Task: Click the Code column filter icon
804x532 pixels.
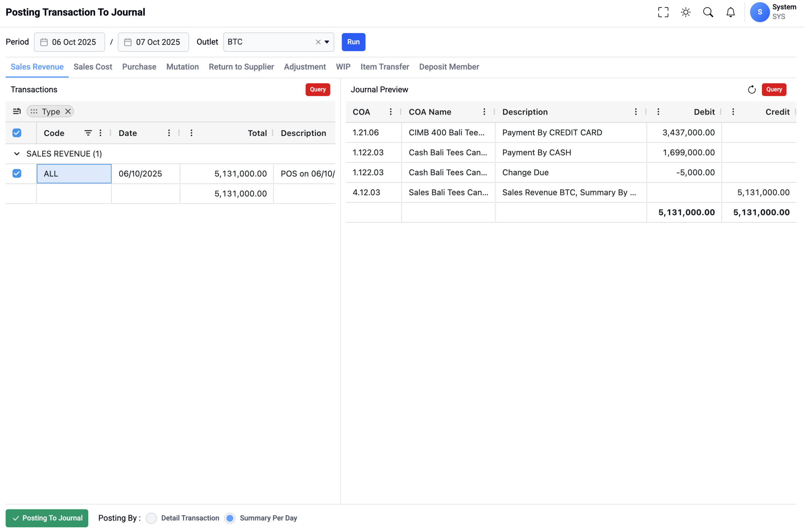Action: pyautogui.click(x=88, y=133)
